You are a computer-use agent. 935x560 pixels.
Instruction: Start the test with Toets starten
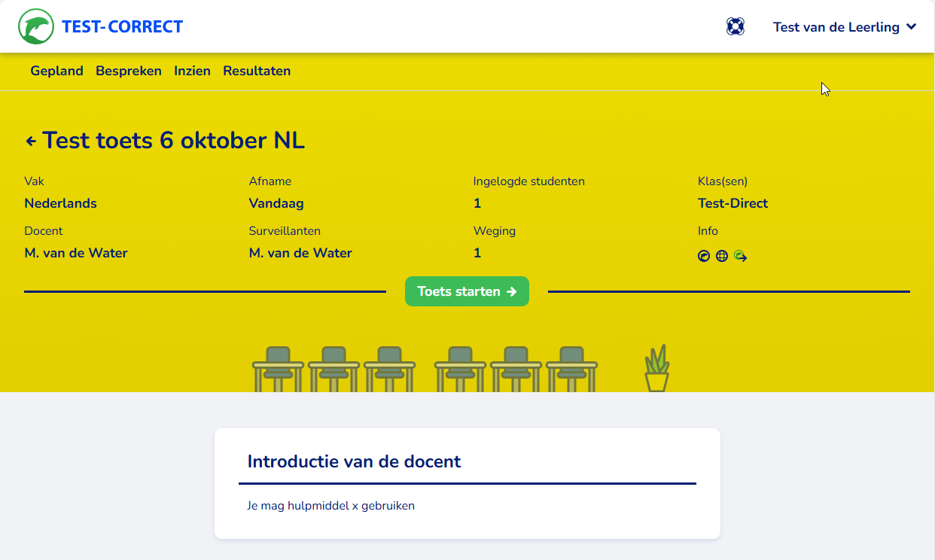click(467, 291)
